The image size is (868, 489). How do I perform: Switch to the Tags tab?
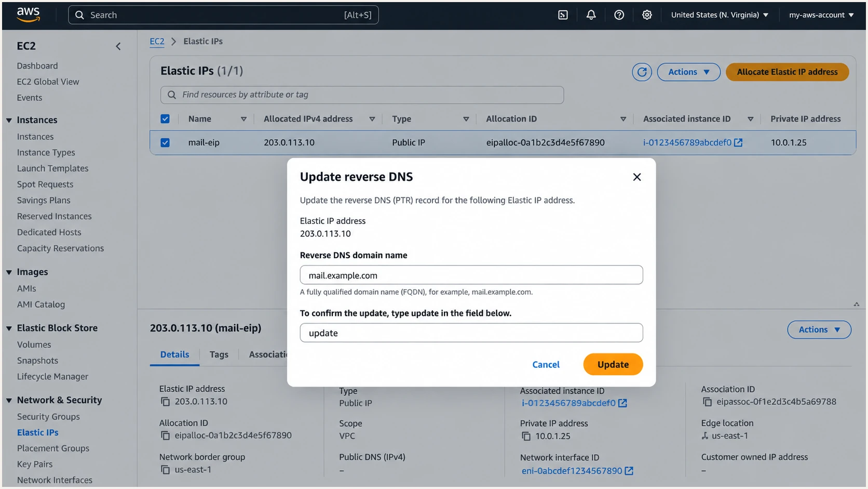click(219, 354)
